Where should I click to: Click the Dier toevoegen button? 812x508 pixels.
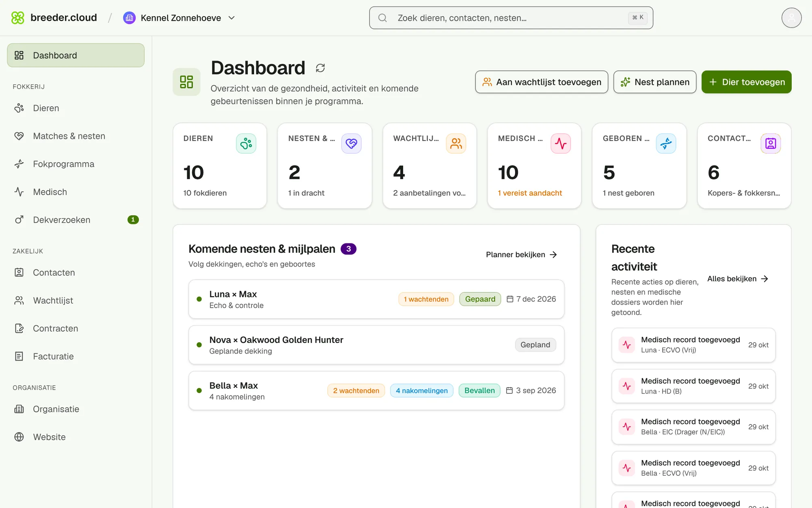pos(746,82)
